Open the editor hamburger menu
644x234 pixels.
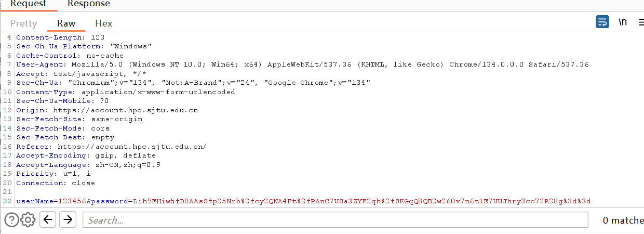[641, 22]
